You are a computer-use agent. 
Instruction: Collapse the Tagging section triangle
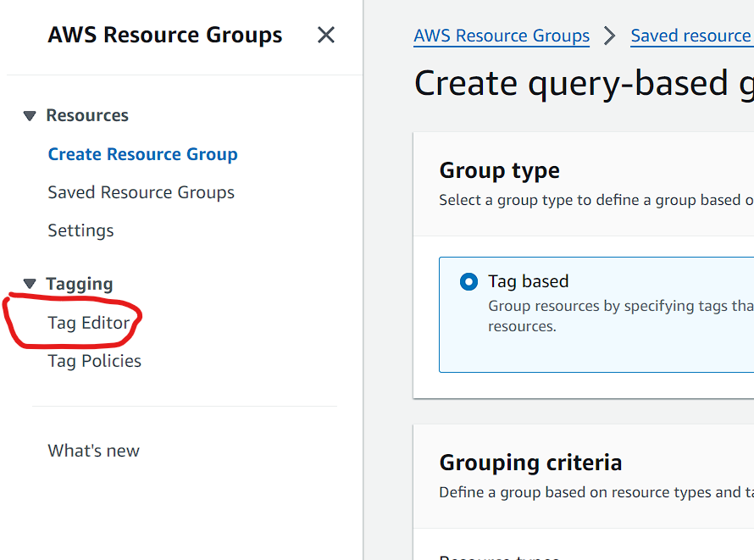pos(30,284)
